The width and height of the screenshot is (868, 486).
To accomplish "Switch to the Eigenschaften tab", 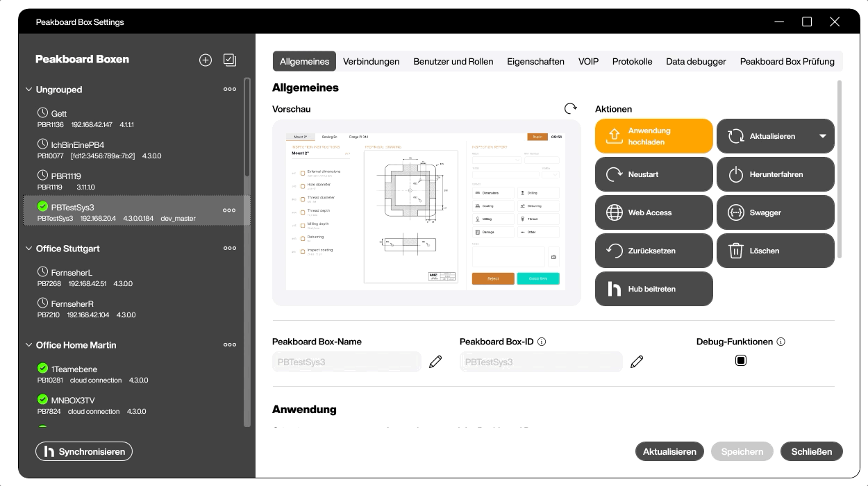I will coord(535,61).
